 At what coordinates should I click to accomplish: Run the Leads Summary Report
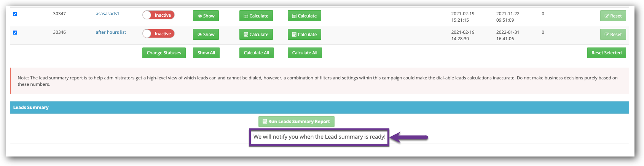296,122
